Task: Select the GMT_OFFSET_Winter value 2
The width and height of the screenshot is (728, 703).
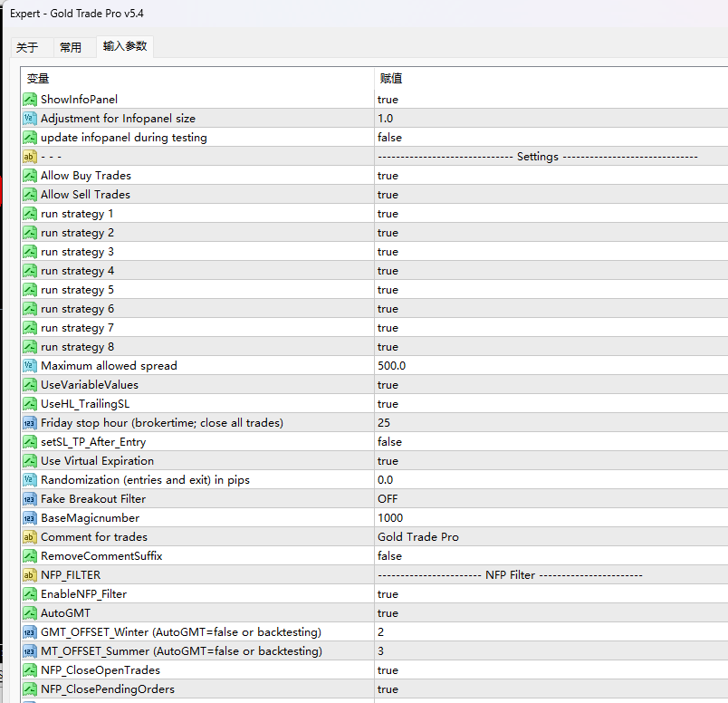Action: click(380, 632)
